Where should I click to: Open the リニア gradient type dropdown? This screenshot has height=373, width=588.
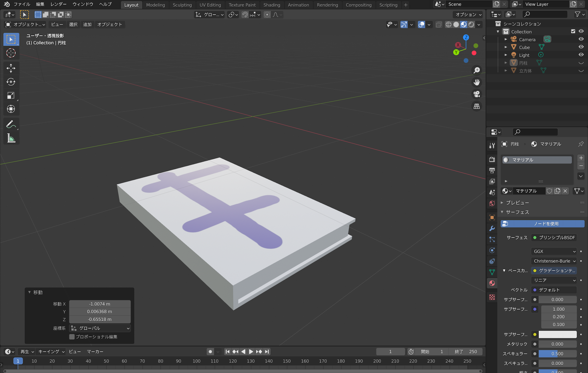click(x=554, y=280)
